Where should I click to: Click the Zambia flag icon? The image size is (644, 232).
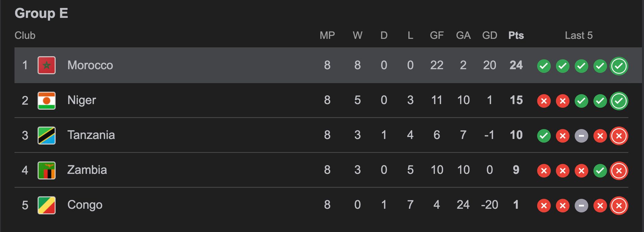(x=47, y=170)
